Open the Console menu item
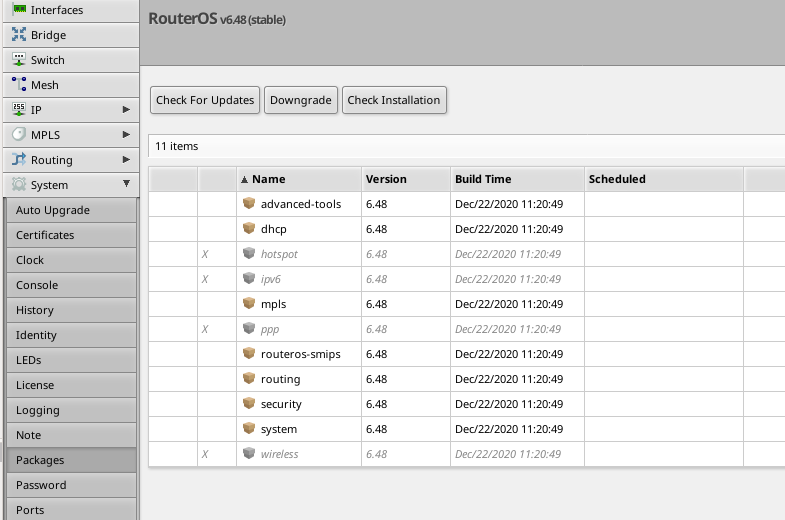Viewport: 785px width, 520px height. point(71,285)
